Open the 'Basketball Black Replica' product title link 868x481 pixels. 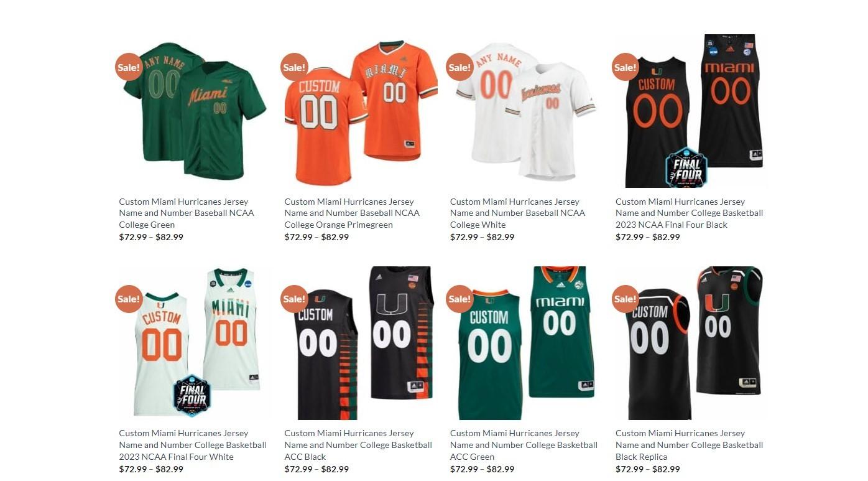(689, 445)
